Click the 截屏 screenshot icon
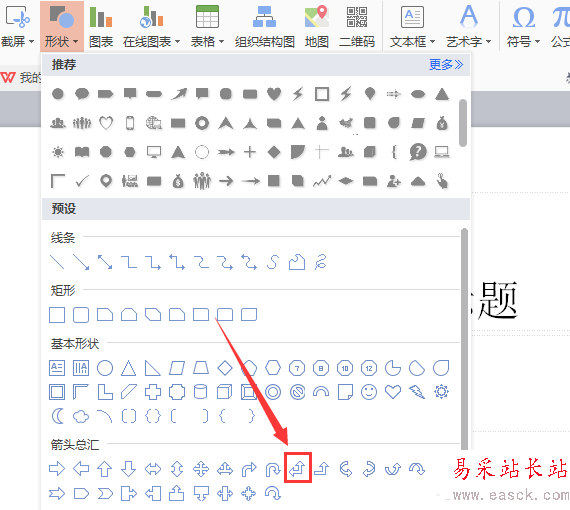This screenshot has height=510, width=570. pyautogui.click(x=18, y=17)
